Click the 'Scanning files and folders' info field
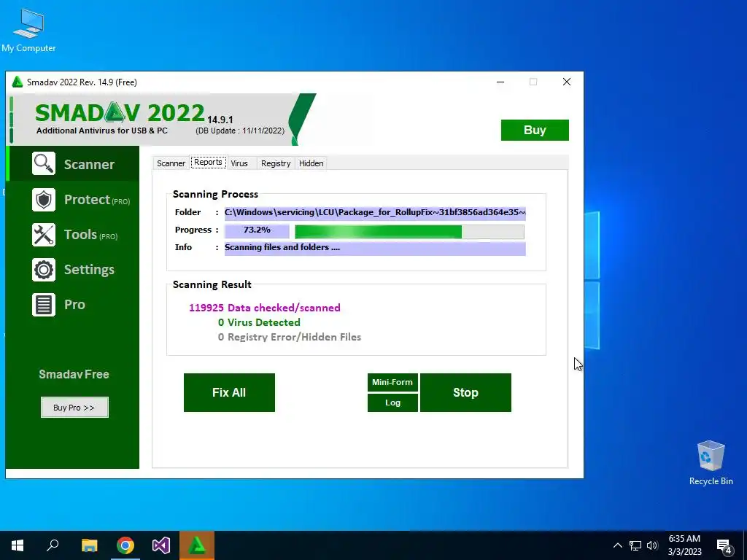The width and height of the screenshot is (747, 560). click(x=375, y=248)
